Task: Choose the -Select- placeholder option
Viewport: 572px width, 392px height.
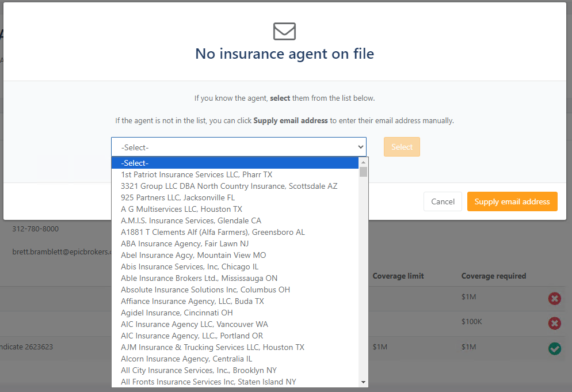Action: [235, 163]
